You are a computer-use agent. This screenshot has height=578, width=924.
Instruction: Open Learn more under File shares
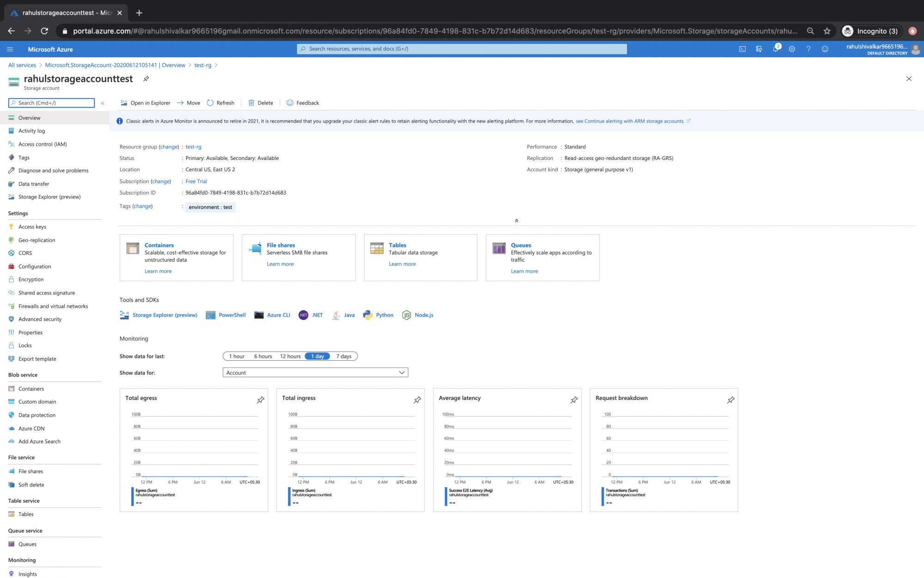click(x=280, y=264)
